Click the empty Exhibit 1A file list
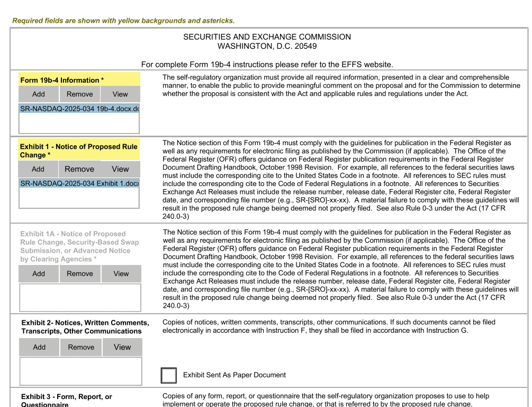This screenshot has height=407, width=532. [x=79, y=297]
